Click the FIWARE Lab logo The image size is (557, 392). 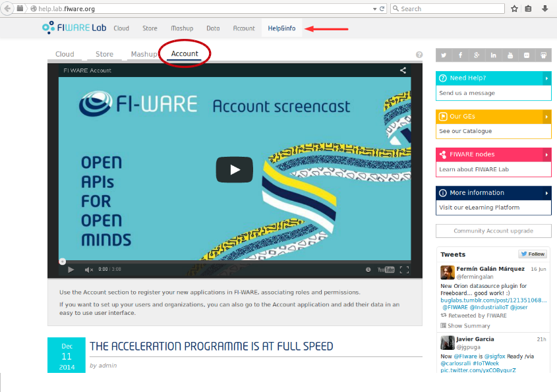point(74,28)
